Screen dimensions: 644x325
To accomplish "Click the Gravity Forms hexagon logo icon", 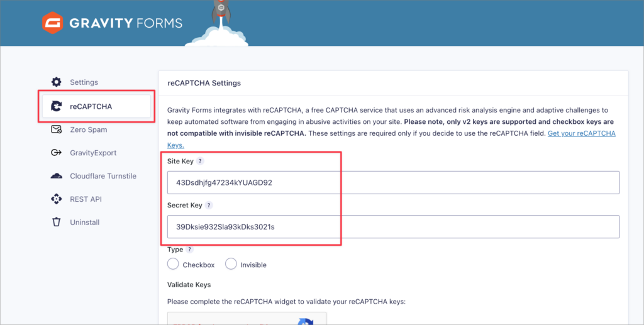I will 52,23.
